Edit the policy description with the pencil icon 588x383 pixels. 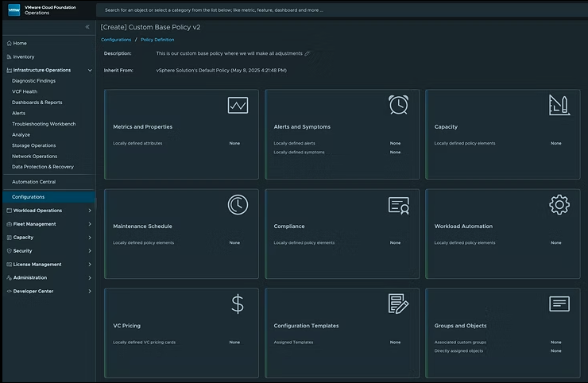point(308,54)
